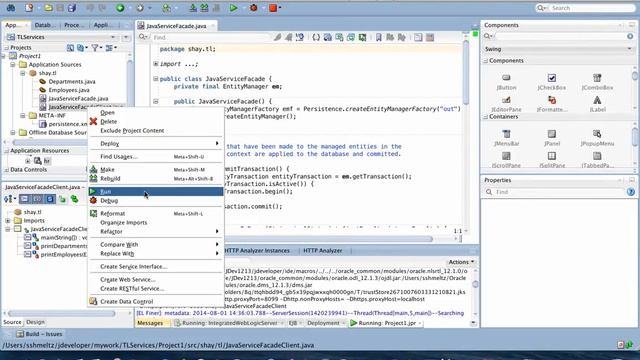The height and width of the screenshot is (360, 640).
Task: Click the JComboBox palette component
Action: (597, 82)
